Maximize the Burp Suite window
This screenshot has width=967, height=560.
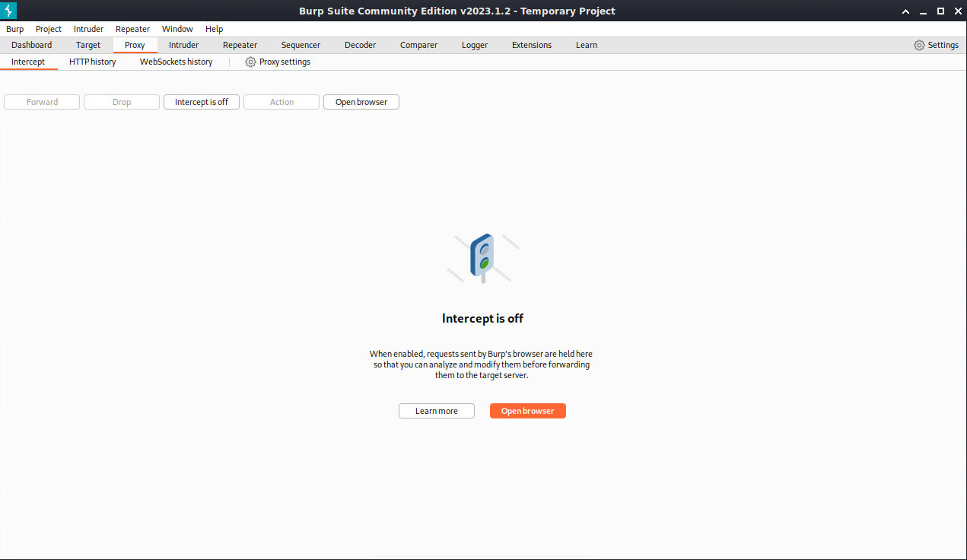pos(940,11)
